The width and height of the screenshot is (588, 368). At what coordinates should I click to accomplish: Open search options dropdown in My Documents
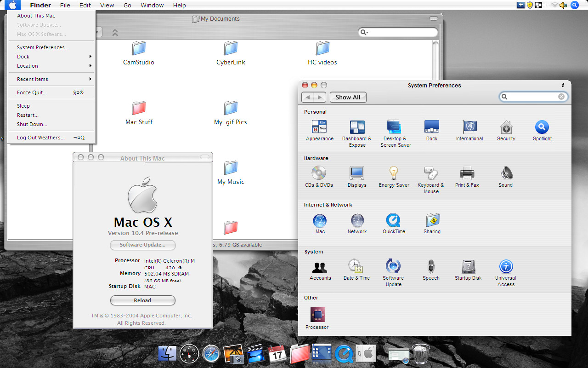(364, 32)
